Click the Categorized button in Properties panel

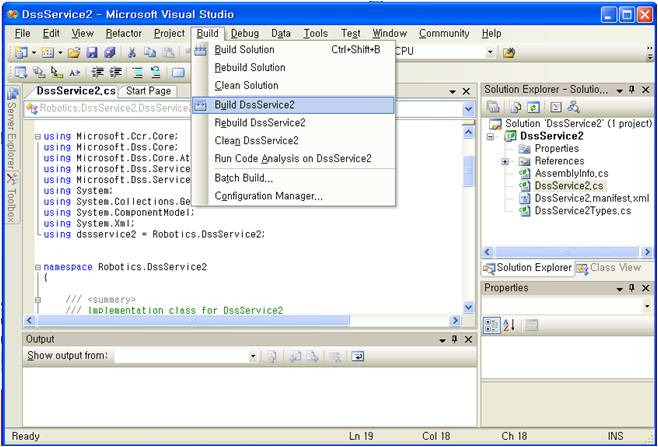pos(491,325)
